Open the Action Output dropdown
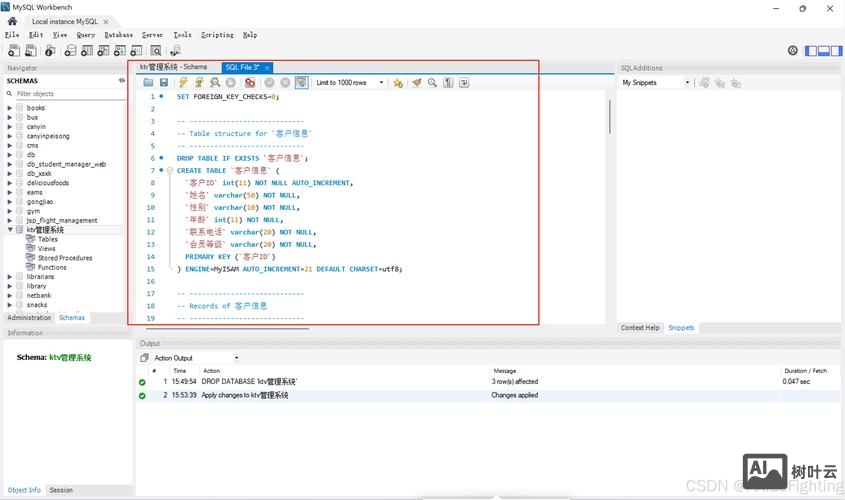This screenshot has width=845, height=500. tap(196, 358)
